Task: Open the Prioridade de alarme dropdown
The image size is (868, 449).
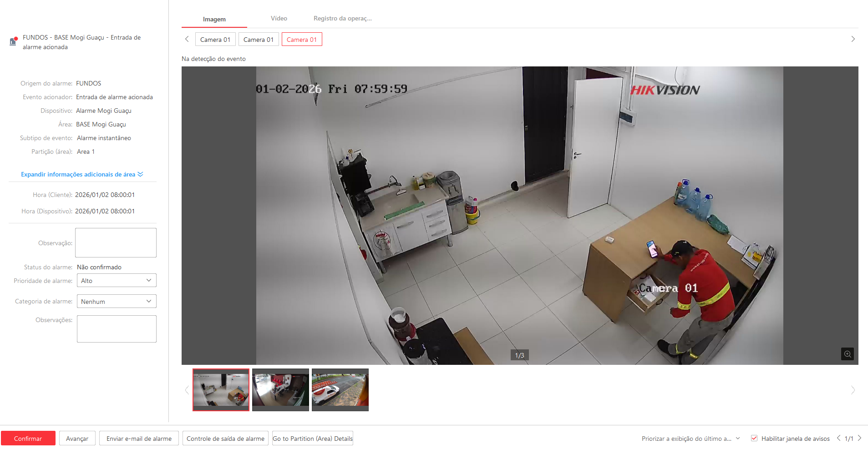Action: pos(116,281)
